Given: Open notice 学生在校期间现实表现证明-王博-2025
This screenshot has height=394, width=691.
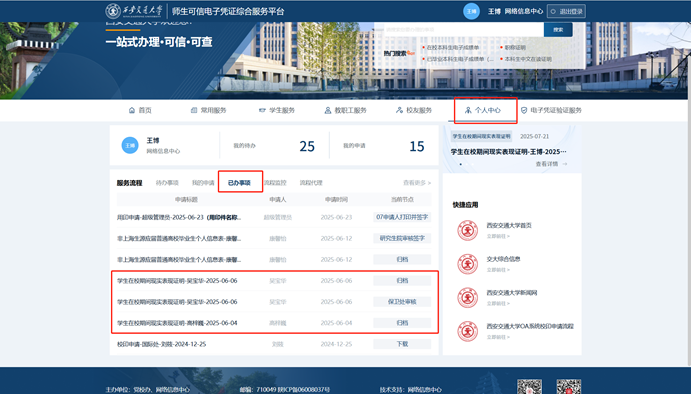Looking at the screenshot, I should click(x=509, y=152).
